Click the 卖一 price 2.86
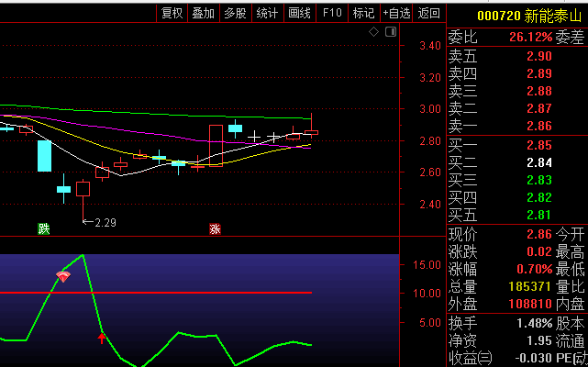 [x=539, y=126]
